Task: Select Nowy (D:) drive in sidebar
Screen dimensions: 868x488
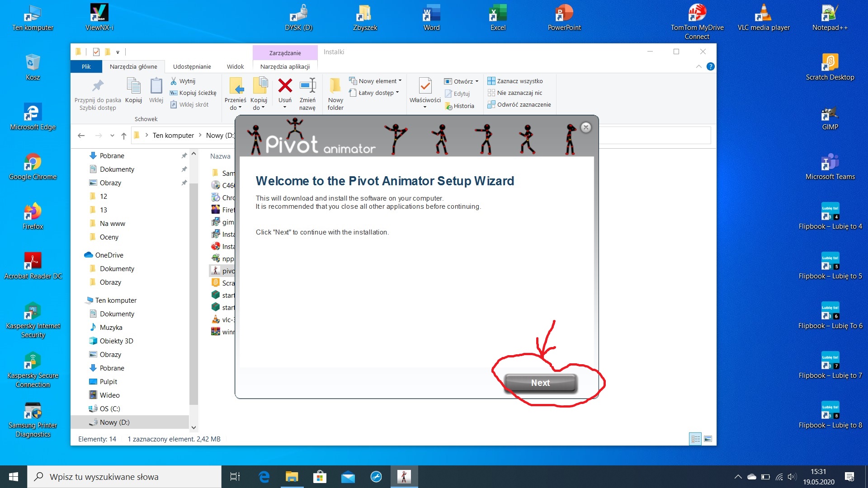Action: 114,422
